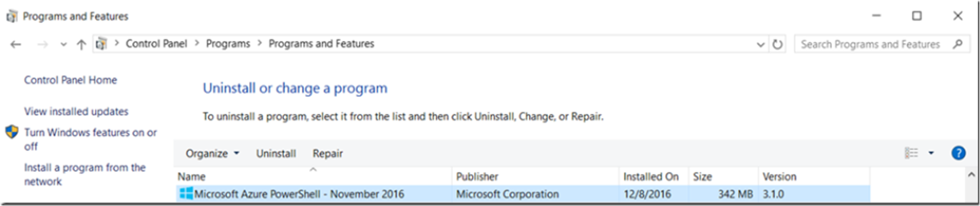Minimize the Programs and Features window
Viewport: 980px width, 206px height.
[877, 16]
